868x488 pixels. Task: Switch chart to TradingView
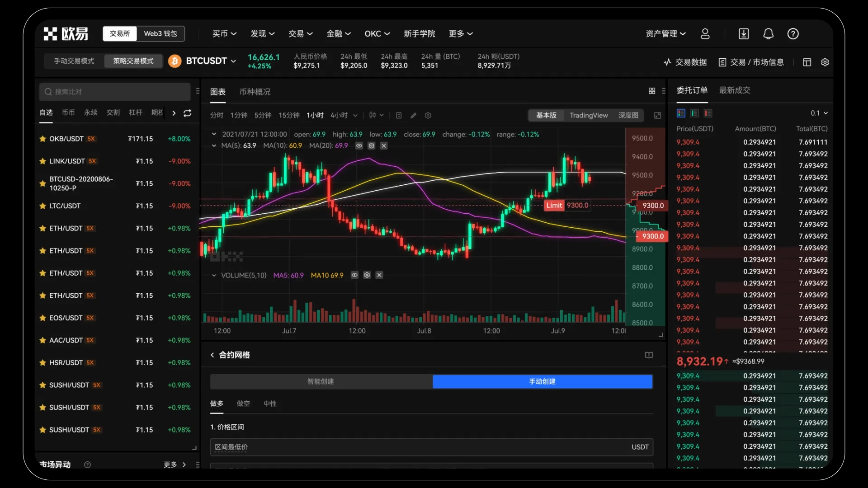click(589, 116)
